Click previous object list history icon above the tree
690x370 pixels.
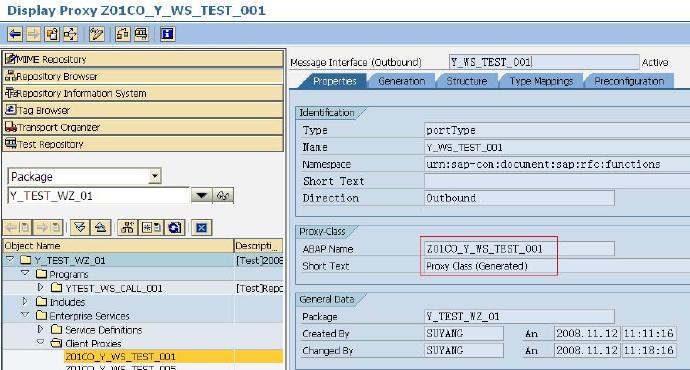tap(18, 227)
